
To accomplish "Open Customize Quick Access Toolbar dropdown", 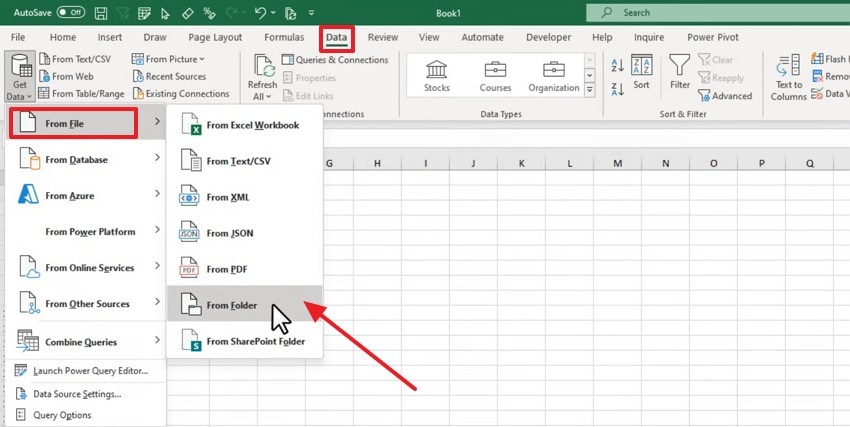I will tap(311, 13).
